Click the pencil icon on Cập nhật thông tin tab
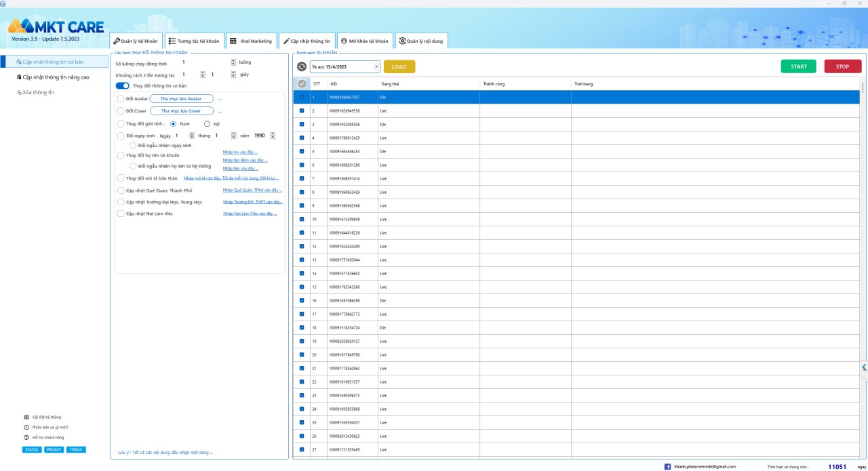 [286, 41]
